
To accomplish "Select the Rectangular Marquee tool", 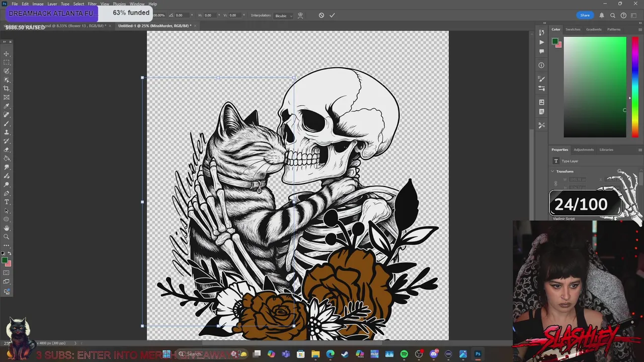I will 7,62.
